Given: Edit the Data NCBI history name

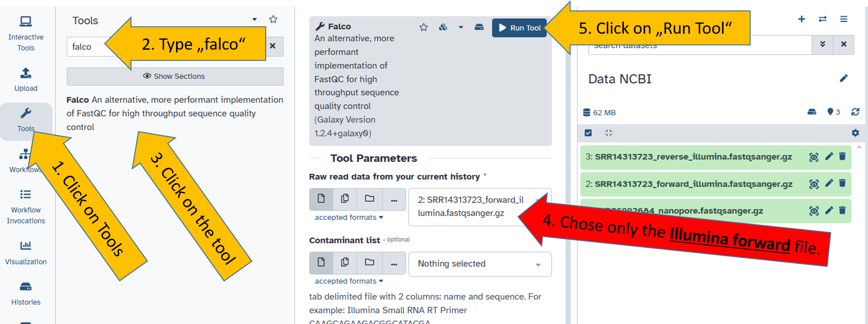Looking at the screenshot, I should [844, 78].
